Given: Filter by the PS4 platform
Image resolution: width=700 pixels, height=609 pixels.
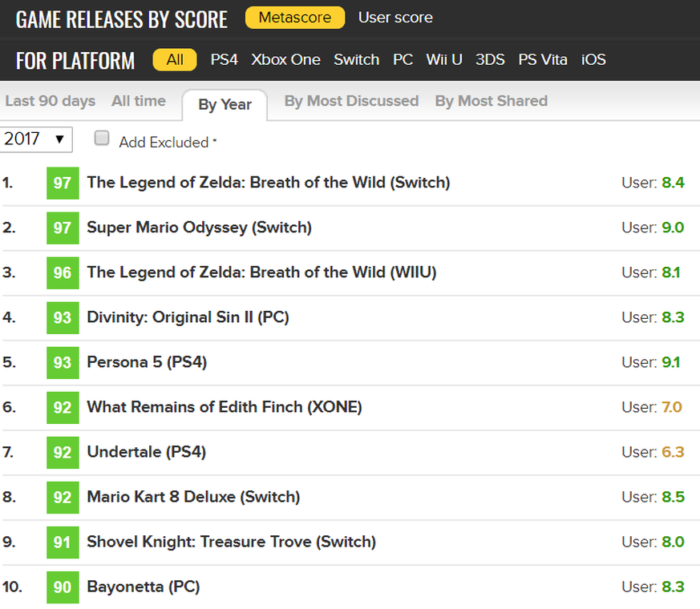Looking at the screenshot, I should coord(224,59).
